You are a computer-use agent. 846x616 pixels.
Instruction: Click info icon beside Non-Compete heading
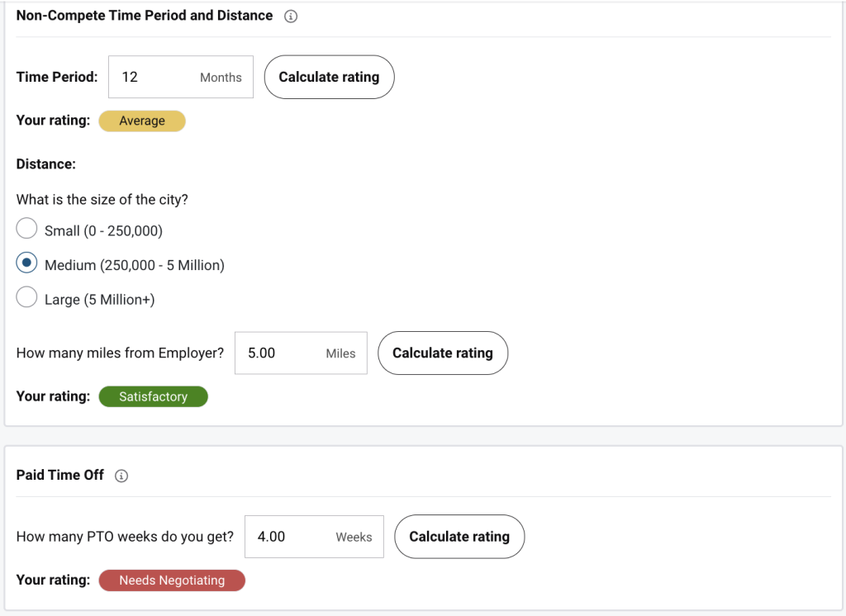coord(290,16)
